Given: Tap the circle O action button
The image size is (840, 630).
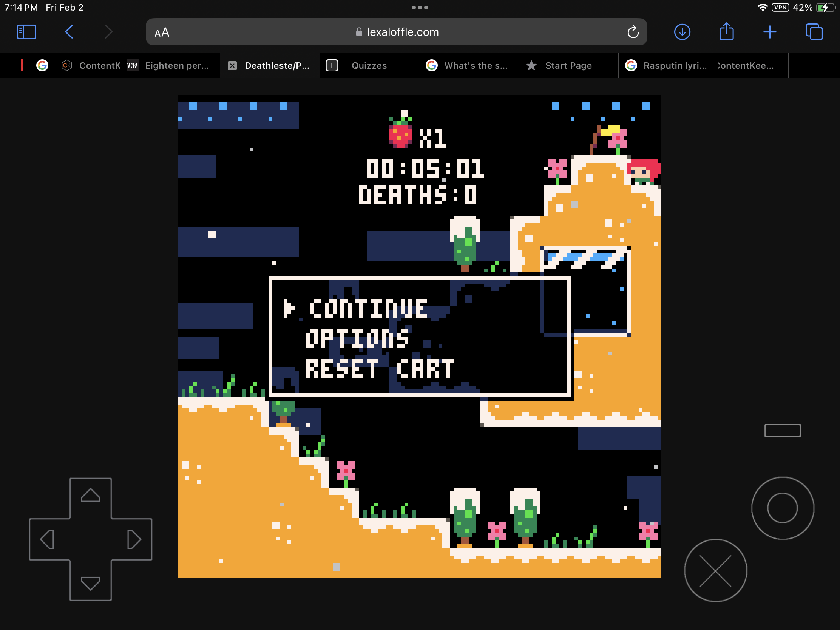Looking at the screenshot, I should tap(783, 508).
